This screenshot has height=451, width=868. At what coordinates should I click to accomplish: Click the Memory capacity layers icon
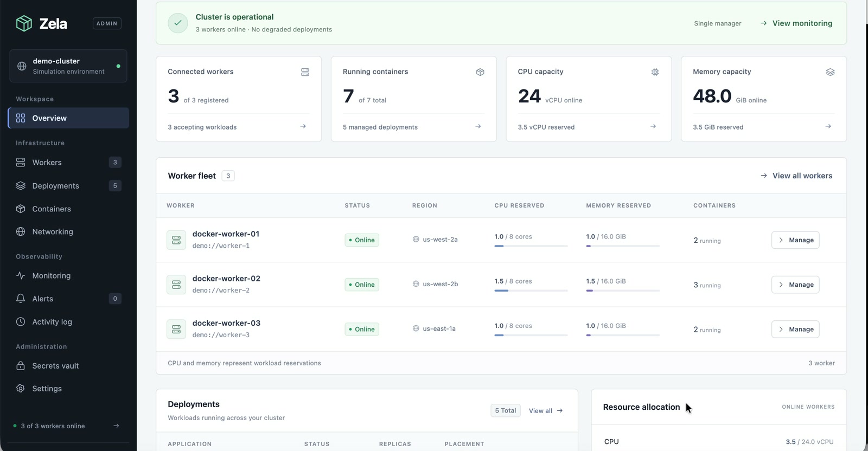[830, 72]
